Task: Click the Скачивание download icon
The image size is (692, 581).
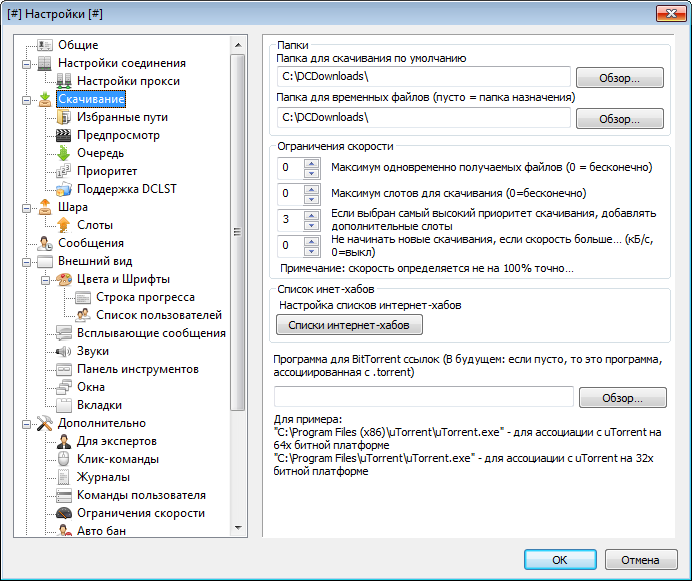Action: click(x=45, y=99)
